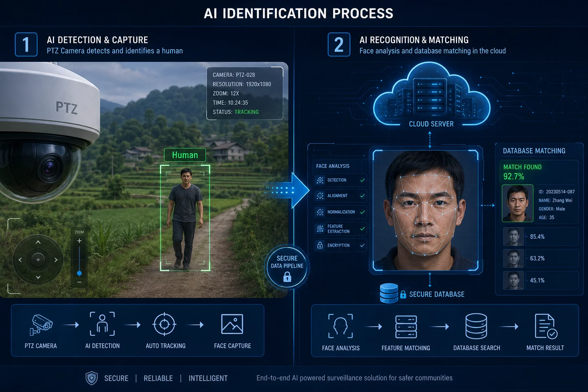Image resolution: width=588 pixels, height=392 pixels.
Task: Click the Database Search cylinder icon
Action: [x=476, y=327]
